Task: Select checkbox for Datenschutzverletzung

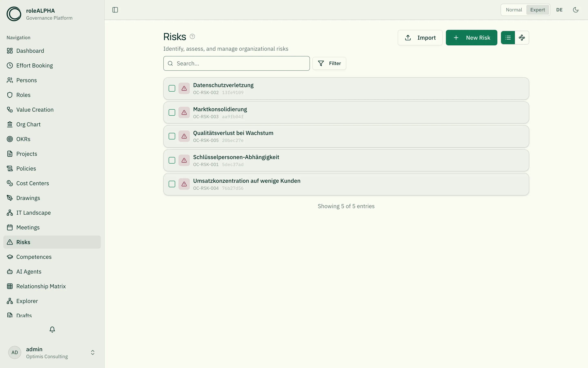Action: point(172,88)
